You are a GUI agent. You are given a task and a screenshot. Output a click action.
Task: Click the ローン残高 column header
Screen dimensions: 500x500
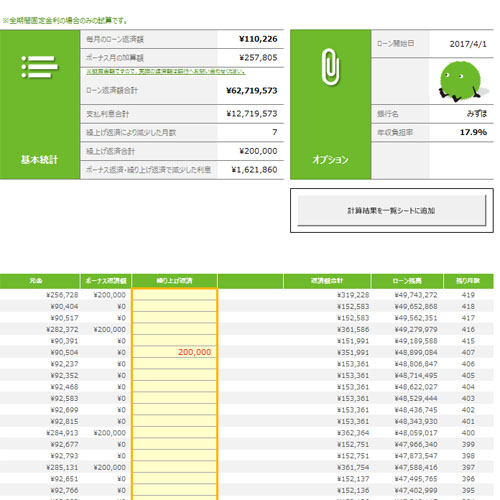(x=407, y=281)
